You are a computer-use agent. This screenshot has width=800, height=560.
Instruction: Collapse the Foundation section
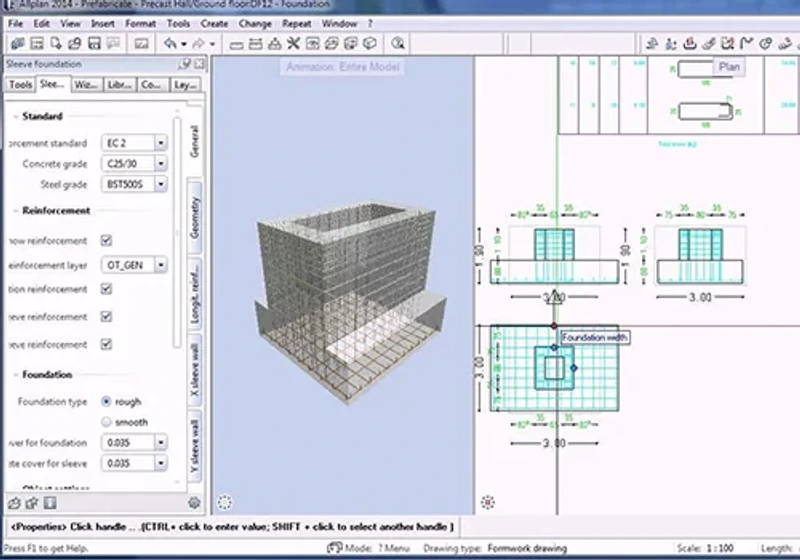(x=15, y=374)
